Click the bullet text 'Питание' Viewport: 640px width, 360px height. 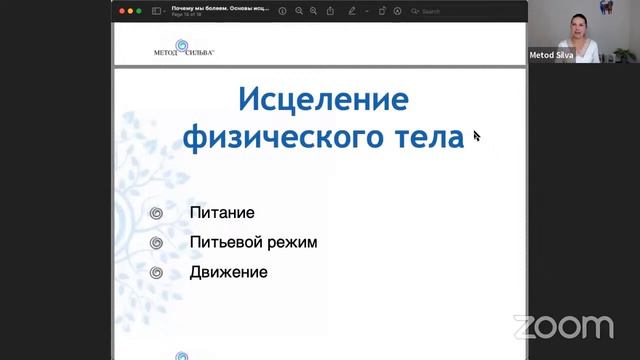click(x=222, y=213)
